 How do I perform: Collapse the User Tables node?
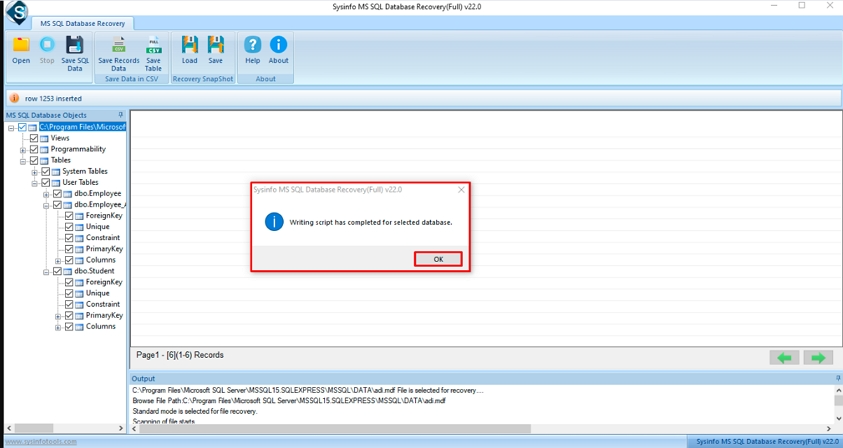coord(34,183)
